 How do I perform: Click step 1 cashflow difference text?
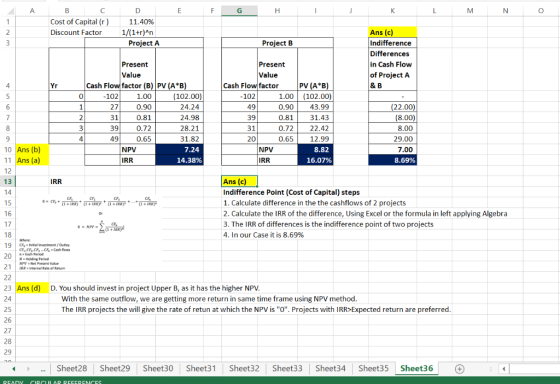pyautogui.click(x=315, y=203)
